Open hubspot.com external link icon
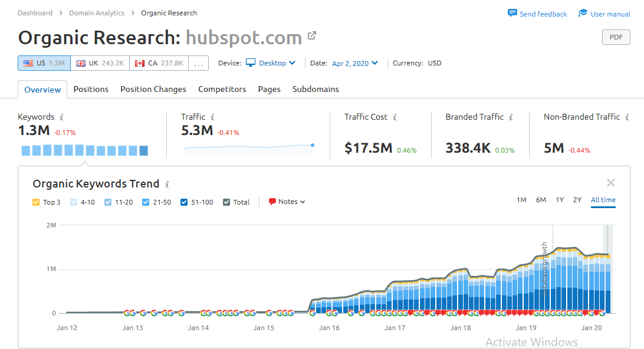The height and width of the screenshot is (349, 644). (x=312, y=36)
